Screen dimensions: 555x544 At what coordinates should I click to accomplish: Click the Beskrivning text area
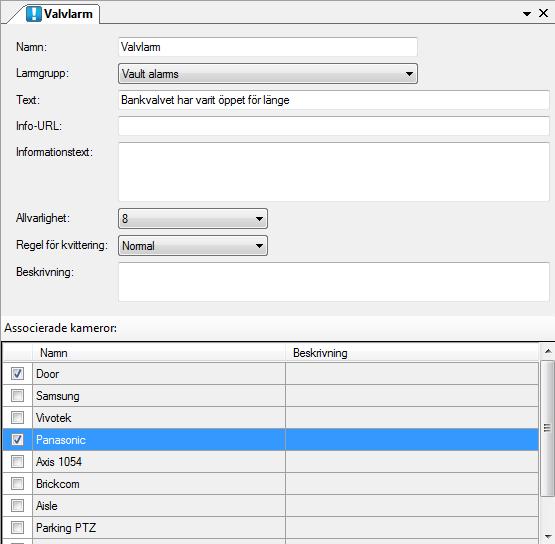click(334, 282)
